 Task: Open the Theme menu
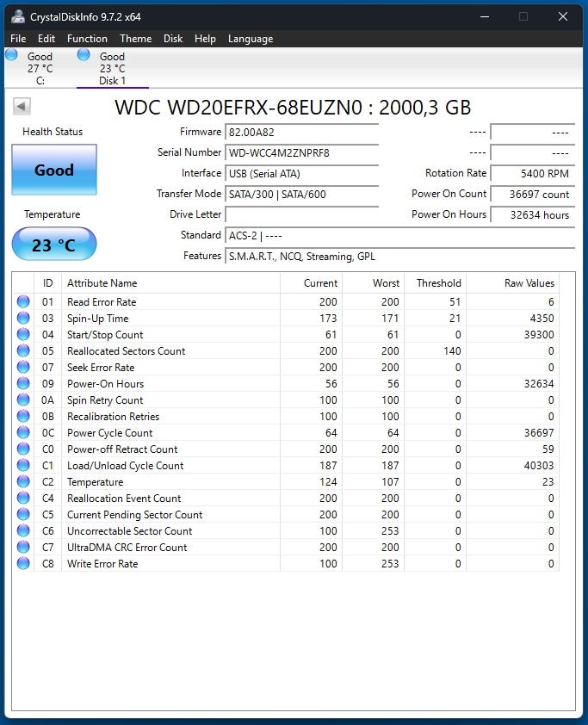[135, 39]
